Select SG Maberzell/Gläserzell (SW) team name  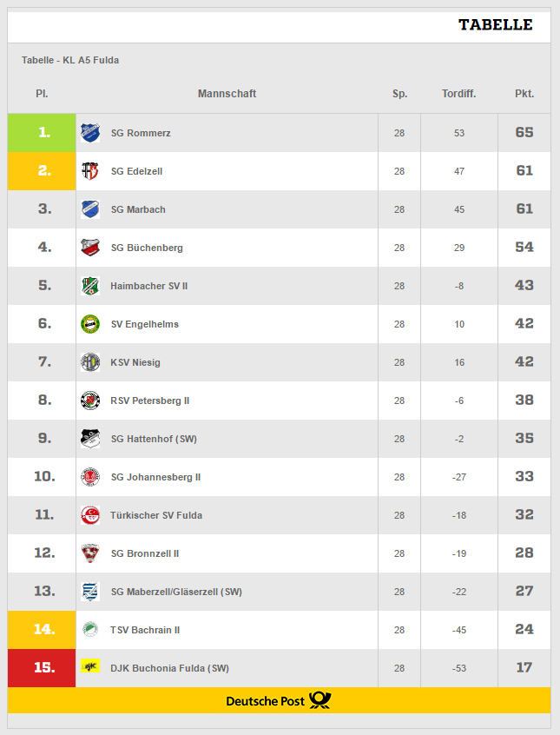pyautogui.click(x=176, y=592)
